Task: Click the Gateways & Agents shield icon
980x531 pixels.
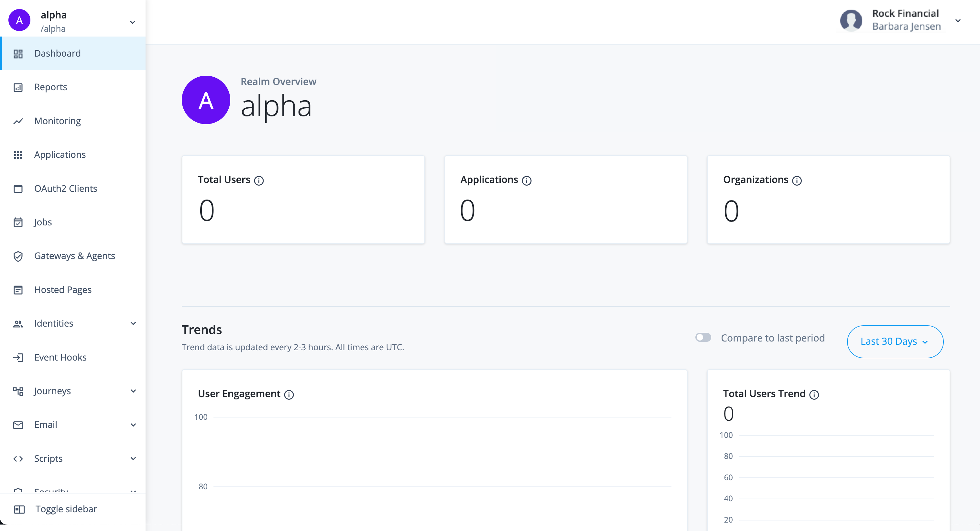Action: tap(18, 256)
